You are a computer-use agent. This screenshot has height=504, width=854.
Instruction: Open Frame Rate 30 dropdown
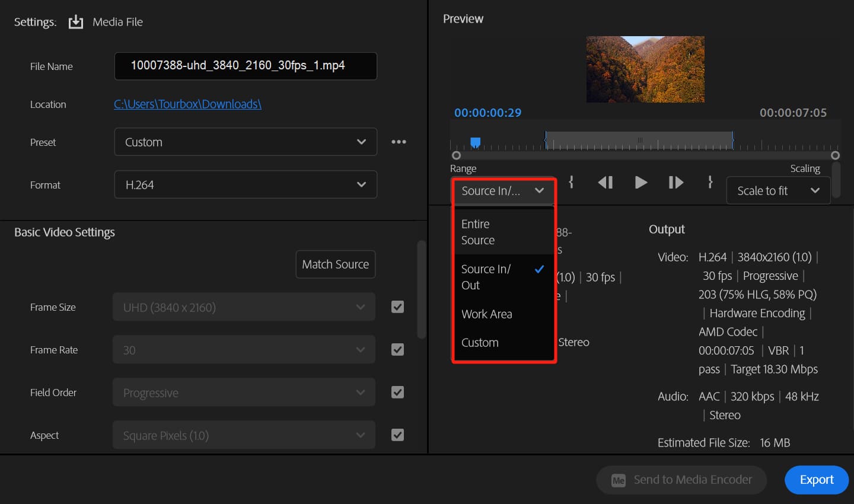[244, 350]
